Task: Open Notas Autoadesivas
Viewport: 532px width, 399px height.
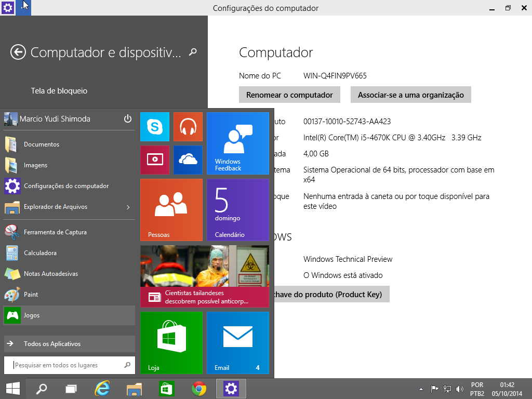Action: 69,273
